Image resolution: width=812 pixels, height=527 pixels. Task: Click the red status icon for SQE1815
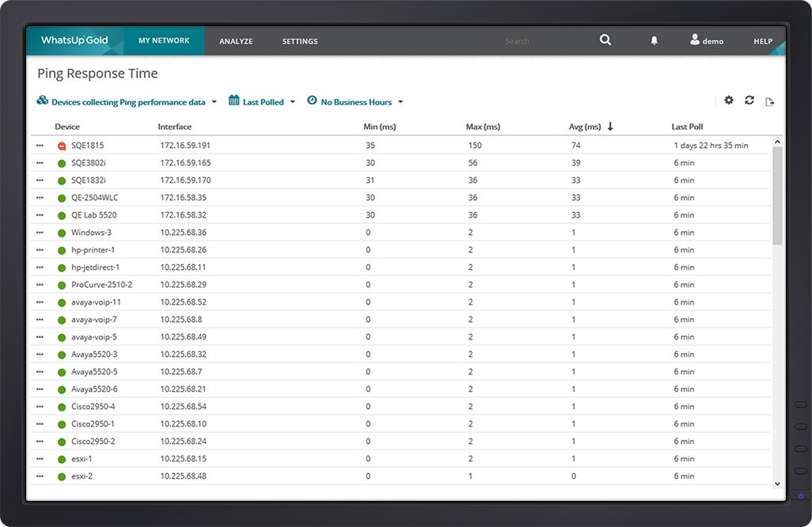[62, 146]
